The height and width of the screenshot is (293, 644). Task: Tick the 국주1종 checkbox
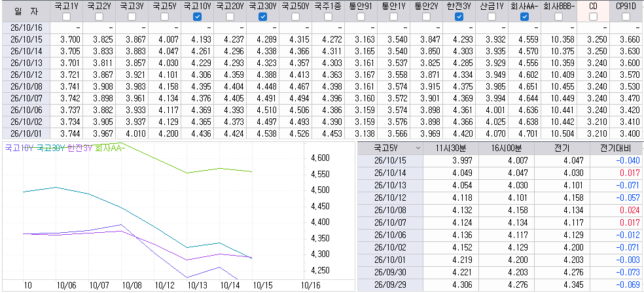(x=328, y=17)
